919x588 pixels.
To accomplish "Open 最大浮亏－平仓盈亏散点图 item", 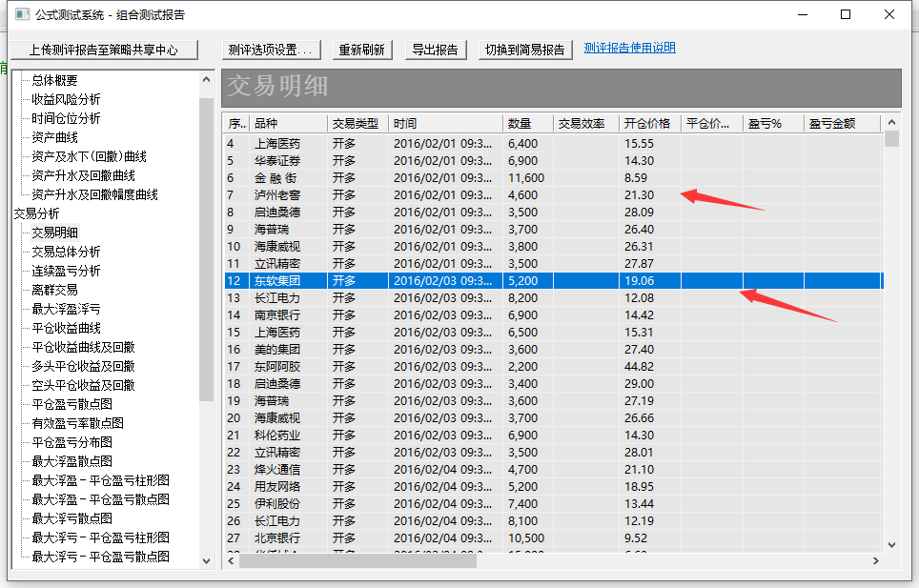I will click(x=100, y=557).
